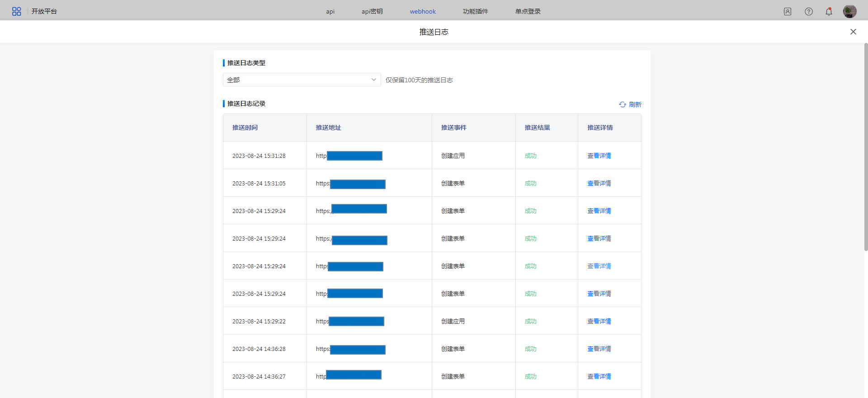Click the contacts book icon in header
868x398 pixels.
pos(787,12)
